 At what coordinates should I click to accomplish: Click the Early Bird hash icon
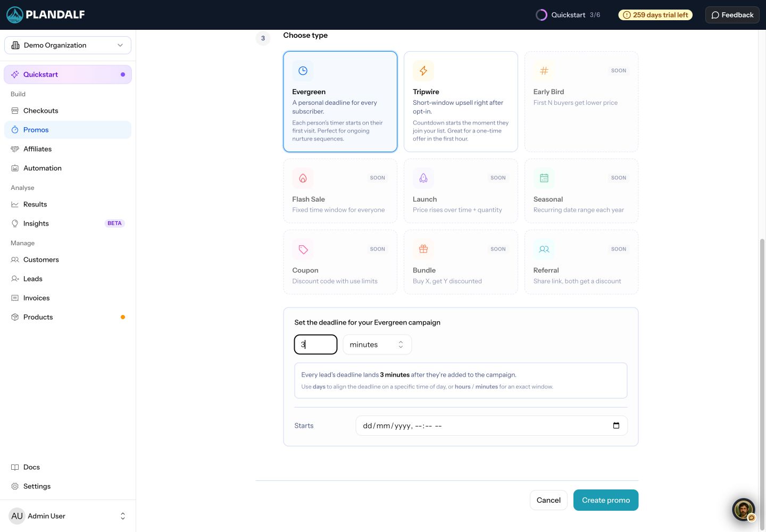[x=544, y=71]
